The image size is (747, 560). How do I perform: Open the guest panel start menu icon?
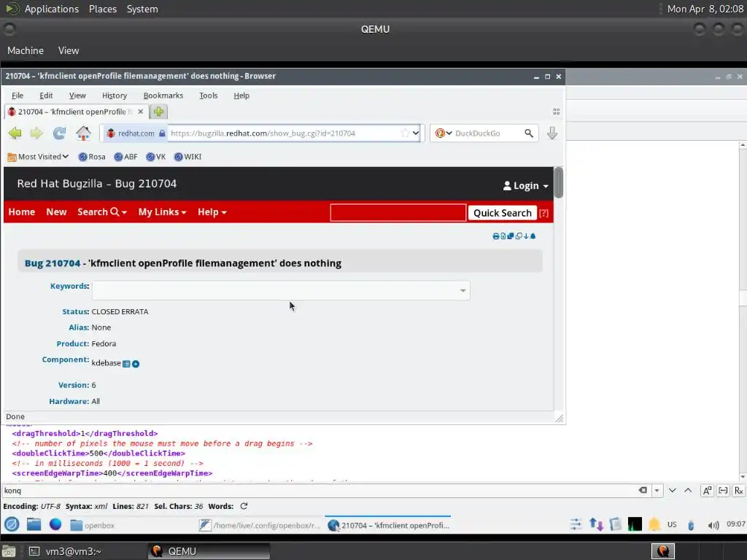point(12,524)
